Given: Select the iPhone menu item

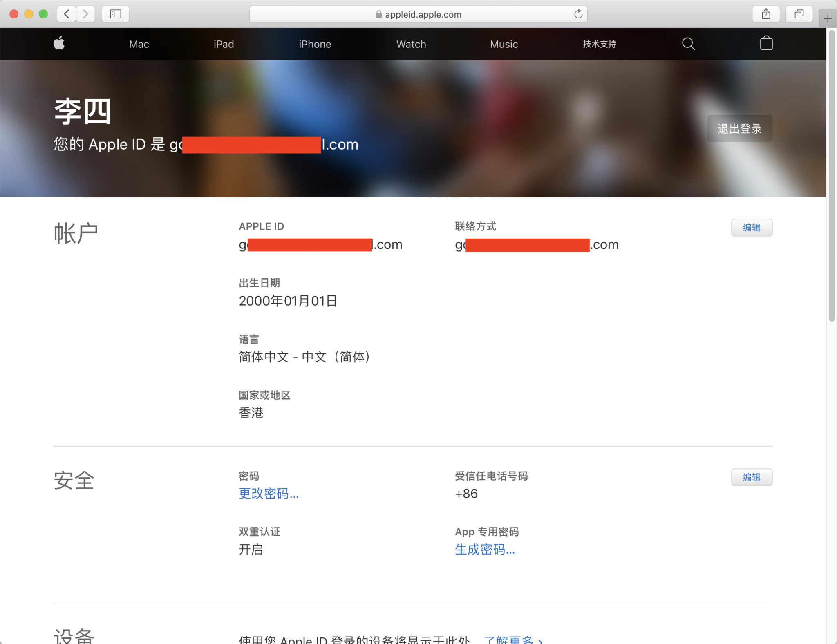Looking at the screenshot, I should (x=315, y=44).
